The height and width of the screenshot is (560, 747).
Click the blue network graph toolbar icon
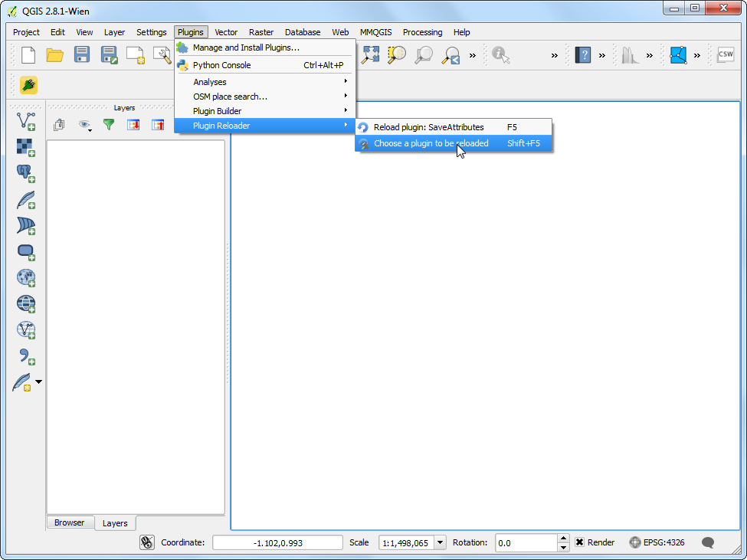click(678, 54)
